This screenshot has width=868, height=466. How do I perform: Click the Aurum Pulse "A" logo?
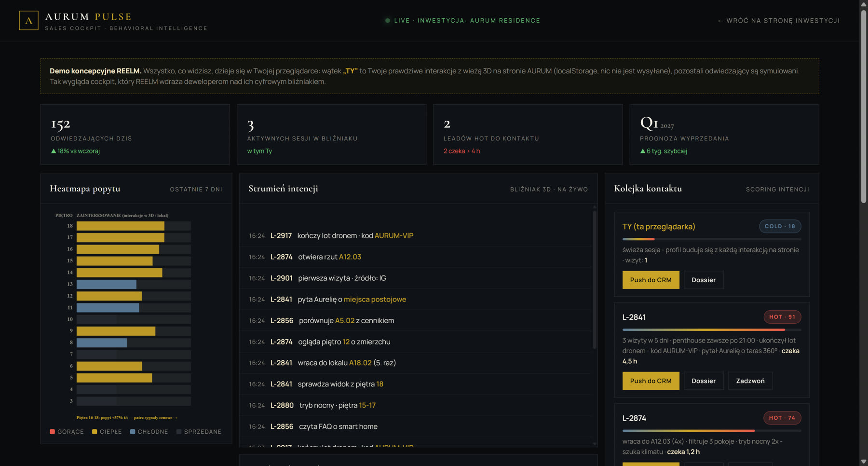pos(29,21)
